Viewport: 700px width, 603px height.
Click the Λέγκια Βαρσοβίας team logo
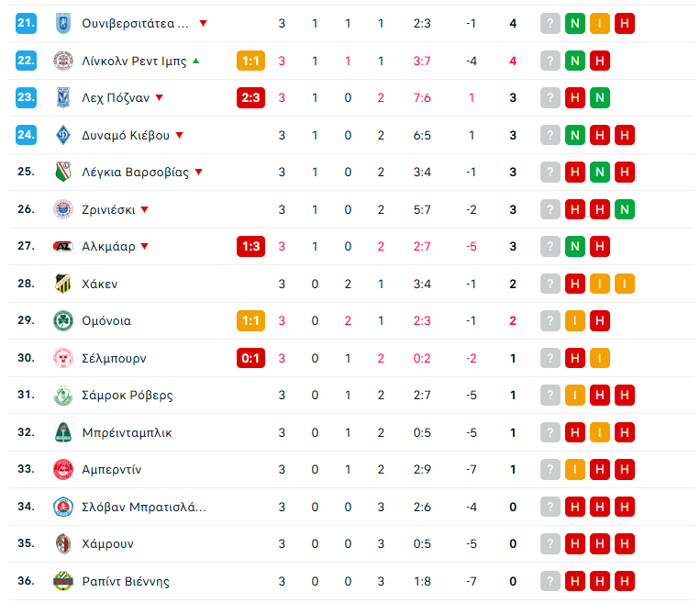coord(62,172)
